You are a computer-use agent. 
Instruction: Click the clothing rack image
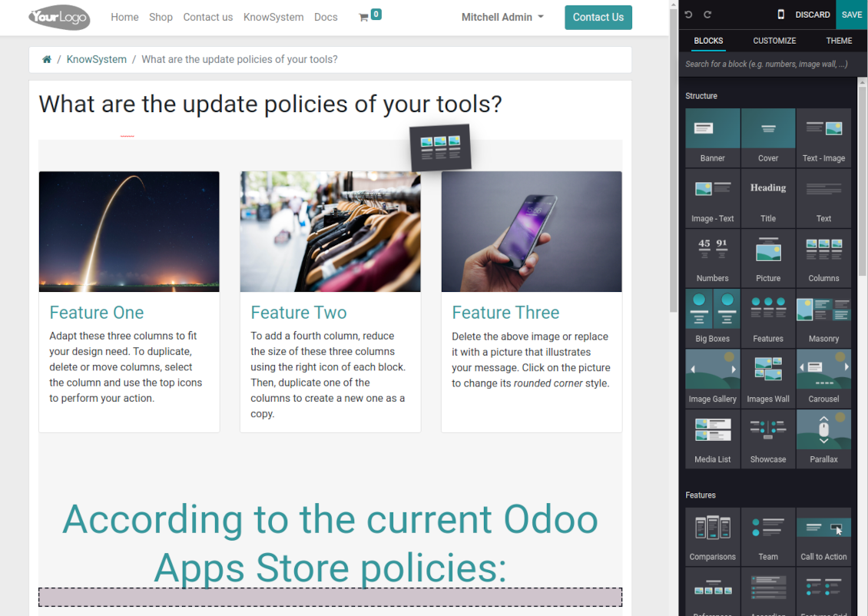coord(330,231)
